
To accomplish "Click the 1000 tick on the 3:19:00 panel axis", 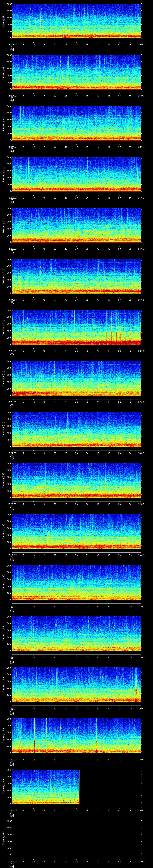I will pyautogui.click(x=8, y=4).
